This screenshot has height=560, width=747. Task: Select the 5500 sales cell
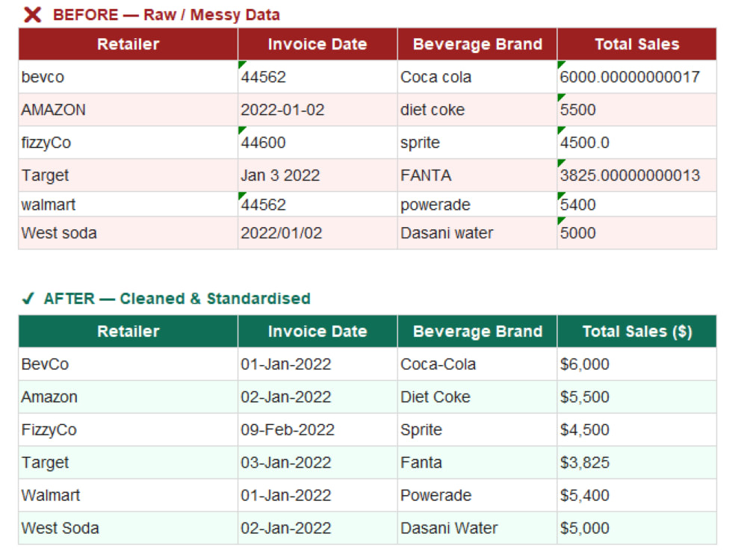637,110
